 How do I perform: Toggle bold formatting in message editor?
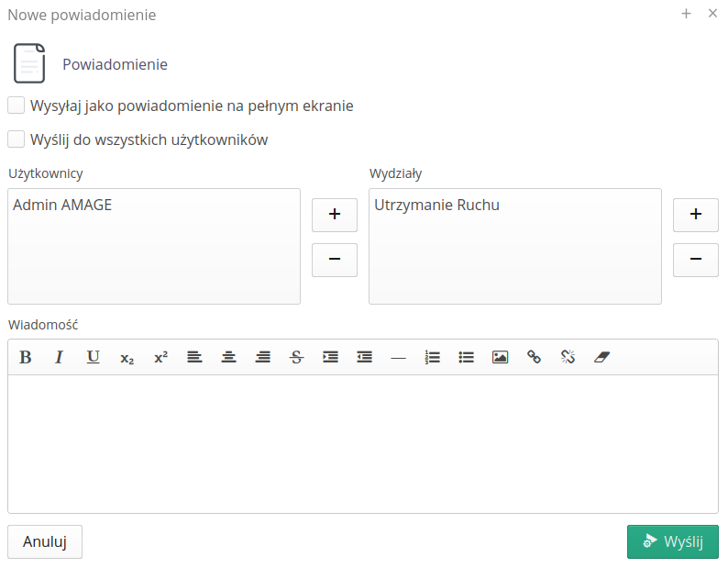(x=26, y=358)
